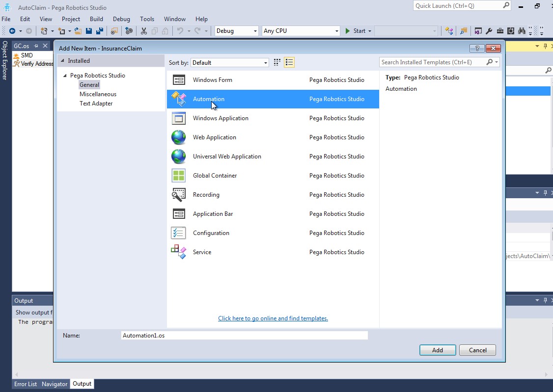This screenshot has width=553, height=392.
Task: Toggle the list view layout
Action: click(289, 62)
